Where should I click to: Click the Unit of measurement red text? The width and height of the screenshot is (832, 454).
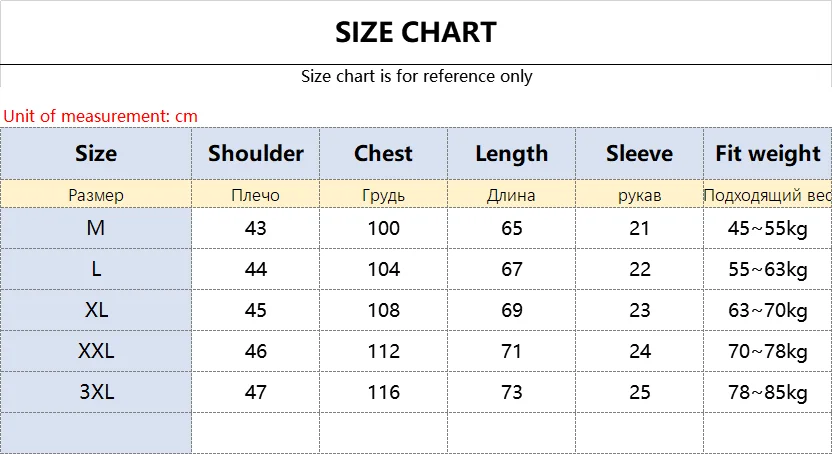point(101,116)
